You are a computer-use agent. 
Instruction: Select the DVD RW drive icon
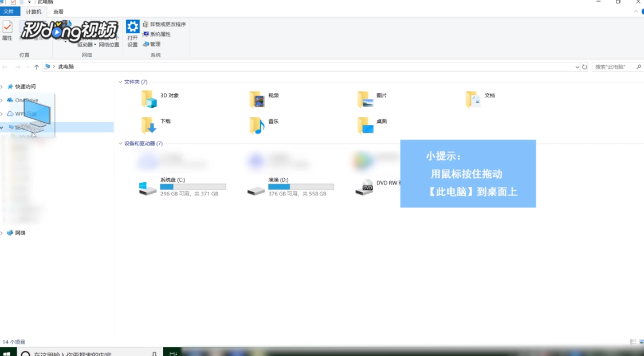coord(364,187)
